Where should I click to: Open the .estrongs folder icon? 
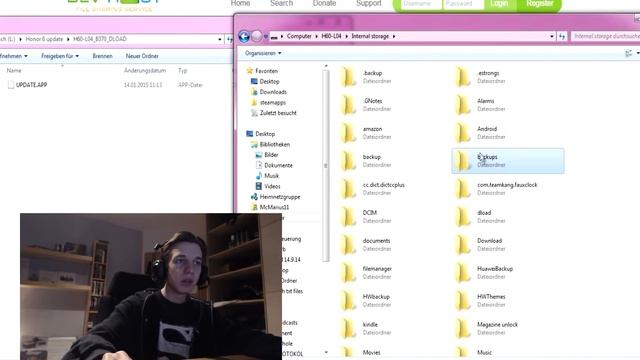coord(463,77)
